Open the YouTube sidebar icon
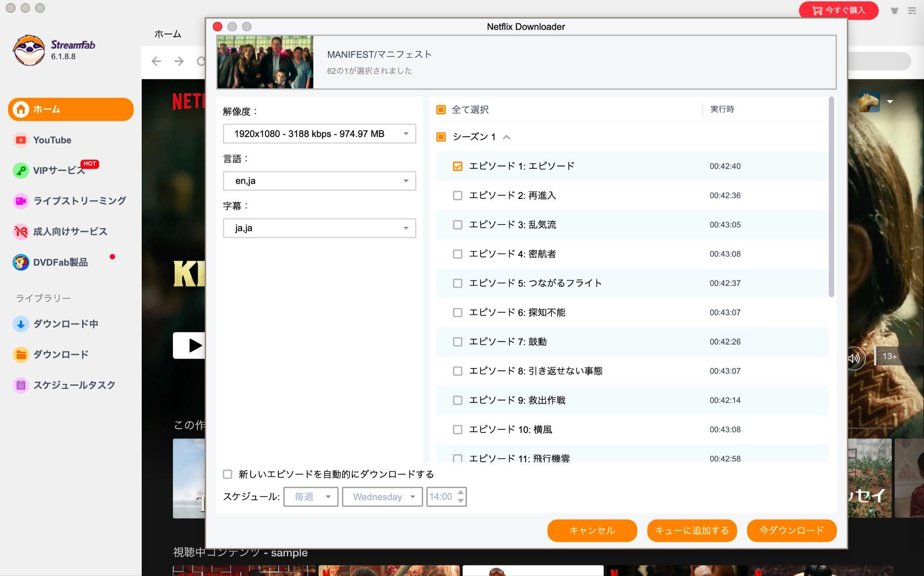The width and height of the screenshot is (924, 576). coord(21,140)
